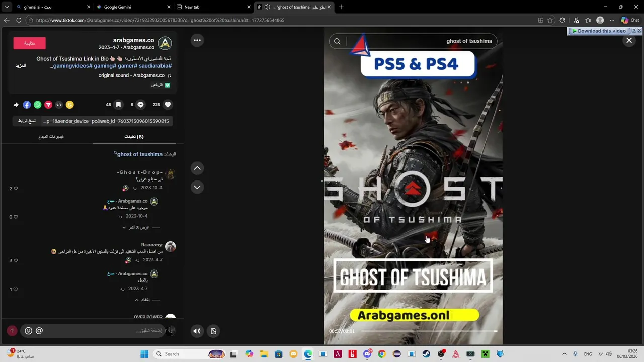The width and height of the screenshot is (644, 362).
Task: Open the Windows Start menu
Action: tap(144, 354)
